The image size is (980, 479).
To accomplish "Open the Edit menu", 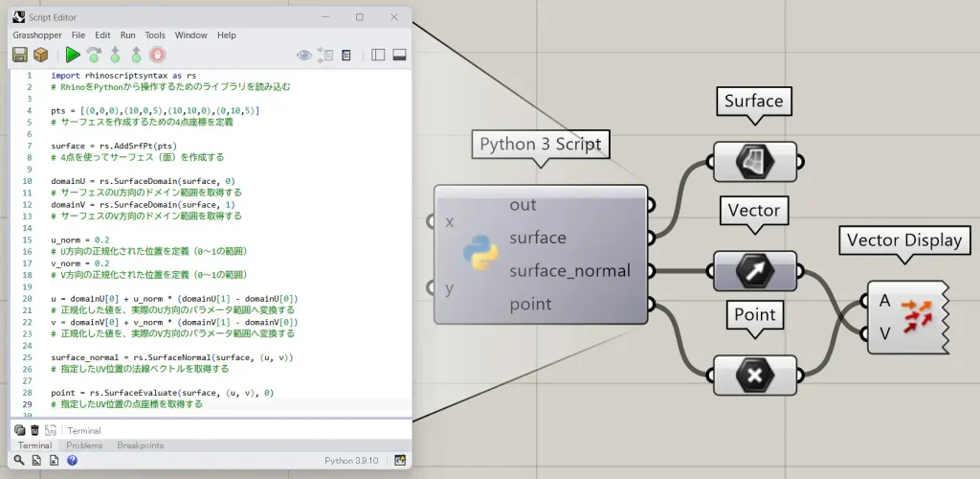I will click(102, 35).
